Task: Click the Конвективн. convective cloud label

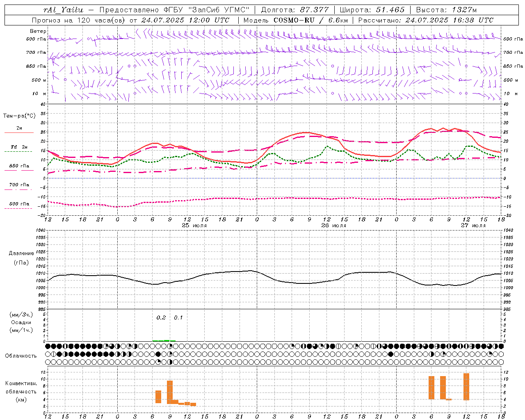Action: coord(21,383)
